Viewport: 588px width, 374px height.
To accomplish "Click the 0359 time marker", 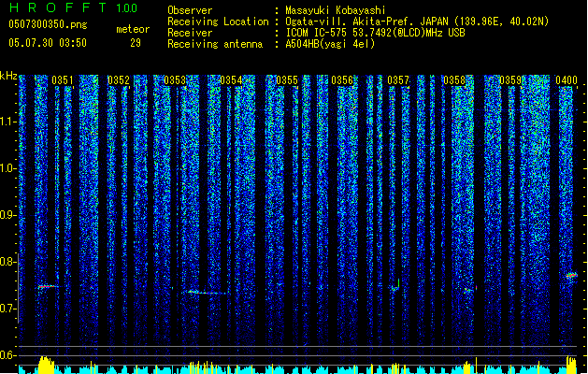I will (510, 80).
